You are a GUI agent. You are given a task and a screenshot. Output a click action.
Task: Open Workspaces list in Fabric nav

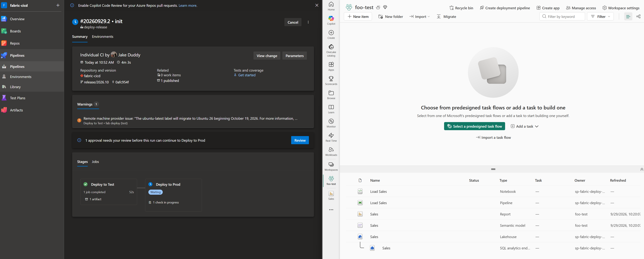point(331,167)
